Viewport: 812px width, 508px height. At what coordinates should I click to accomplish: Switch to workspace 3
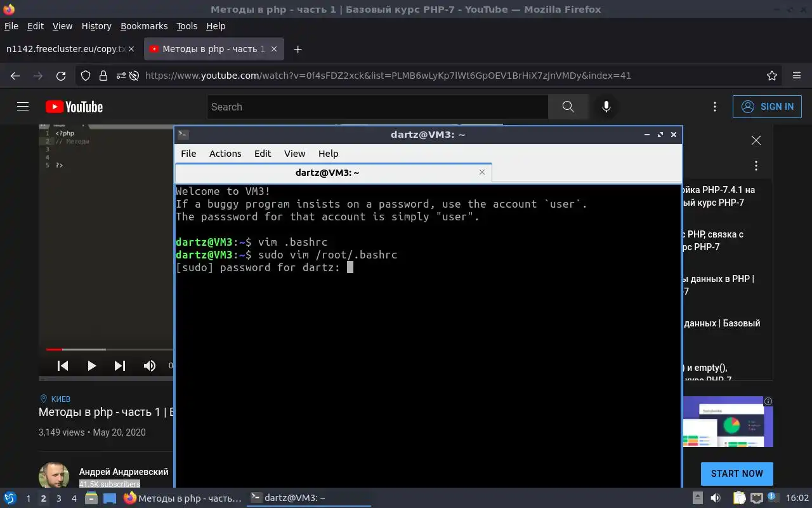(58, 498)
